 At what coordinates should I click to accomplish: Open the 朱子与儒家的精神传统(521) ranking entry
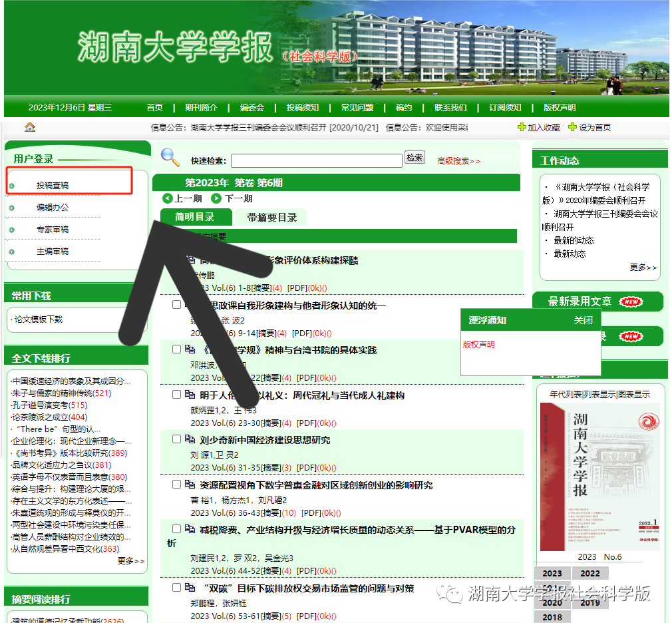pyautogui.click(x=61, y=393)
